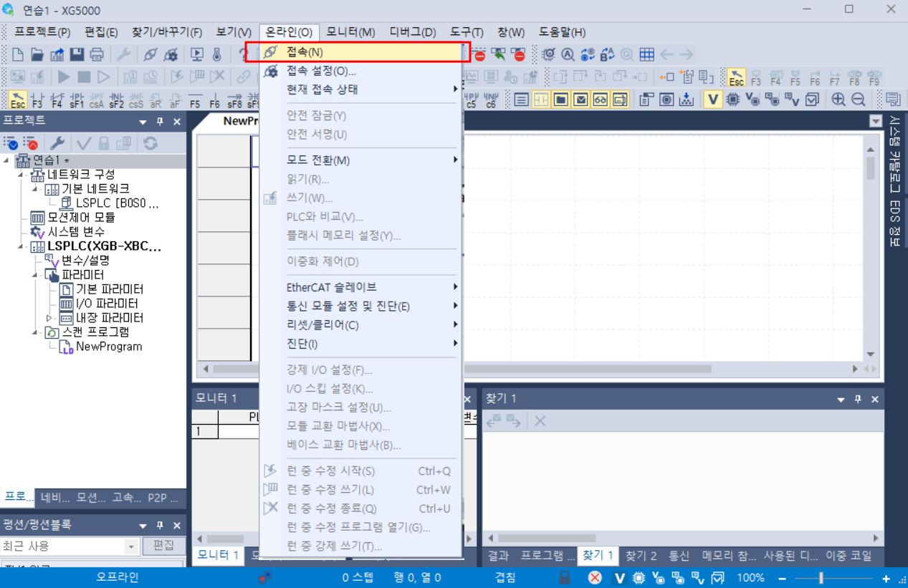Screen dimensions: 908x588
Task: Select 기본 파라미터 in the project tree
Action: tap(110, 289)
